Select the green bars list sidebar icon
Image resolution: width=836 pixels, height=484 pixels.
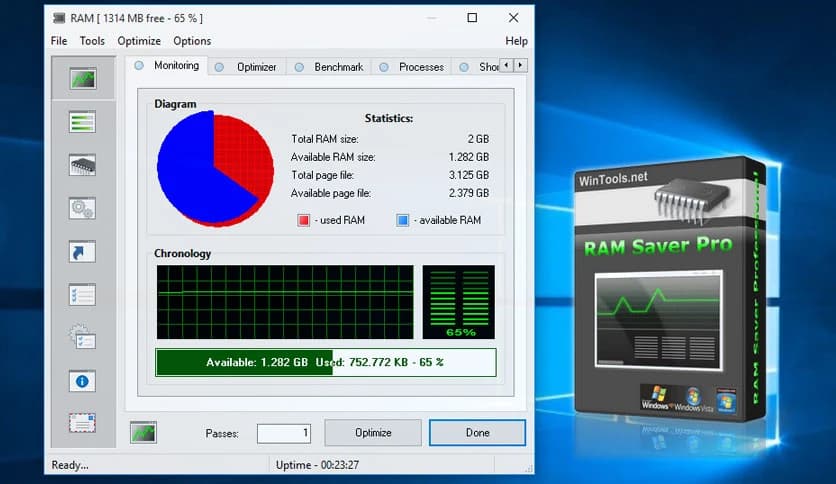click(83, 122)
